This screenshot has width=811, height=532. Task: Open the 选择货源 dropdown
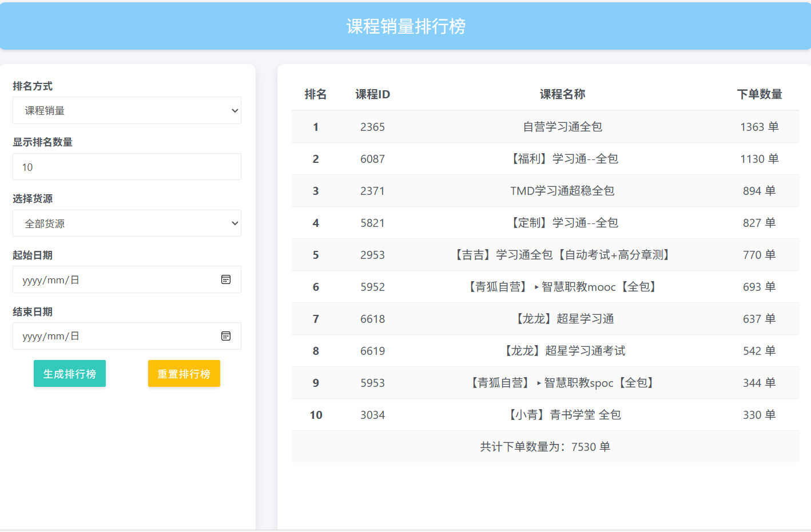tap(126, 223)
